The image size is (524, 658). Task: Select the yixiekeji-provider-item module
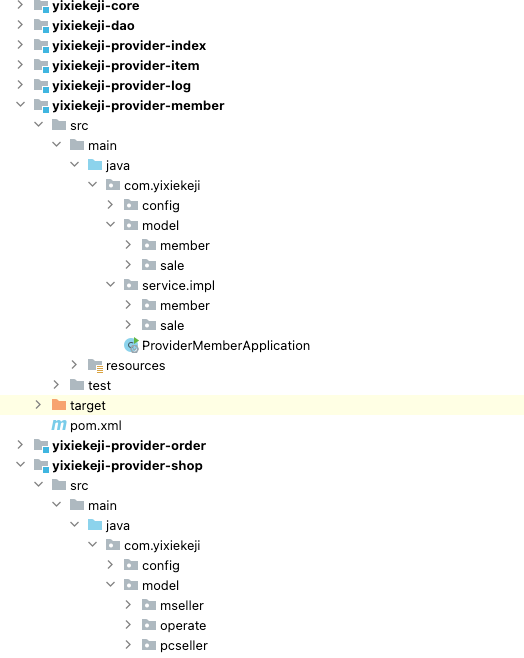coord(126,66)
